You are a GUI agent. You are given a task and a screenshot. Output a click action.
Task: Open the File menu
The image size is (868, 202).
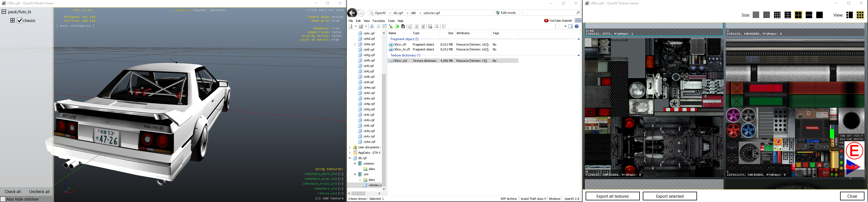351,21
